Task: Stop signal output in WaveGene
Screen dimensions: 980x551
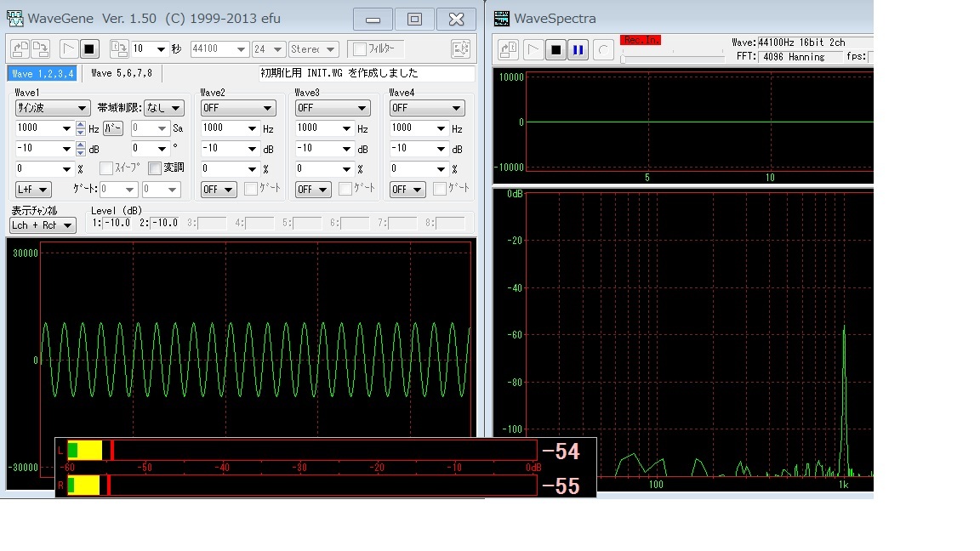Action: (x=88, y=48)
